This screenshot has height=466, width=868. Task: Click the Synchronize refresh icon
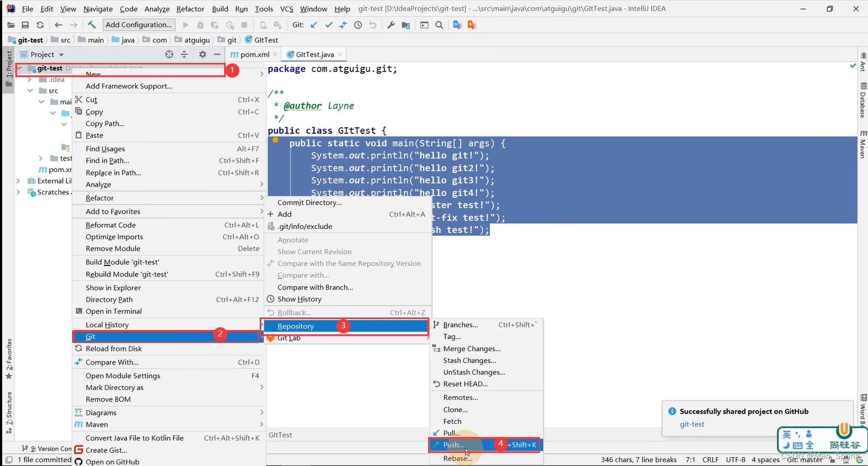(x=40, y=25)
